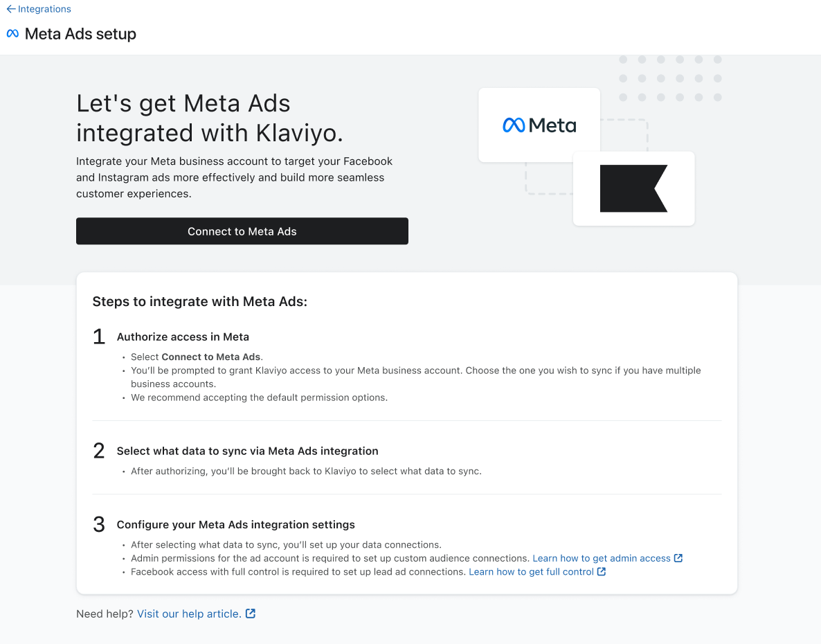
Task: Go back to Integrations page
Action: [44, 9]
